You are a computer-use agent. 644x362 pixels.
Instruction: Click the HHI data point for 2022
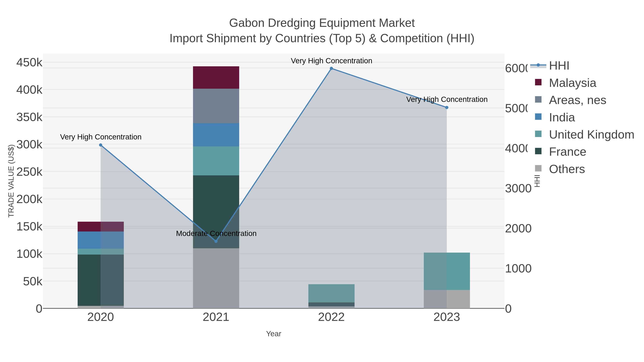331,68
